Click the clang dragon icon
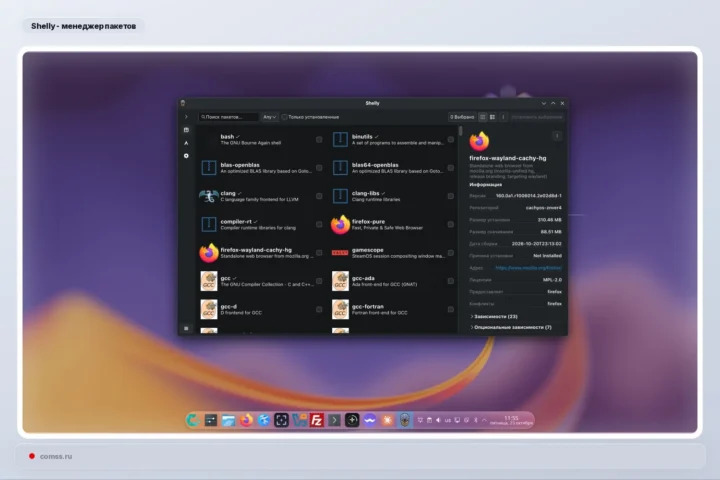The height and width of the screenshot is (480, 720). tap(209, 196)
